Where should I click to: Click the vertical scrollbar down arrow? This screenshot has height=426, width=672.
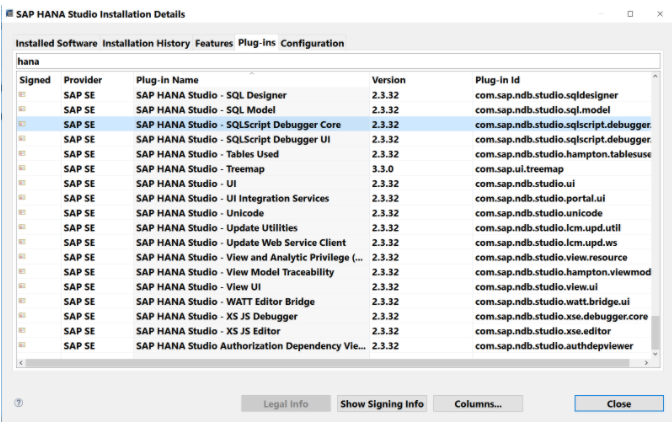655,354
